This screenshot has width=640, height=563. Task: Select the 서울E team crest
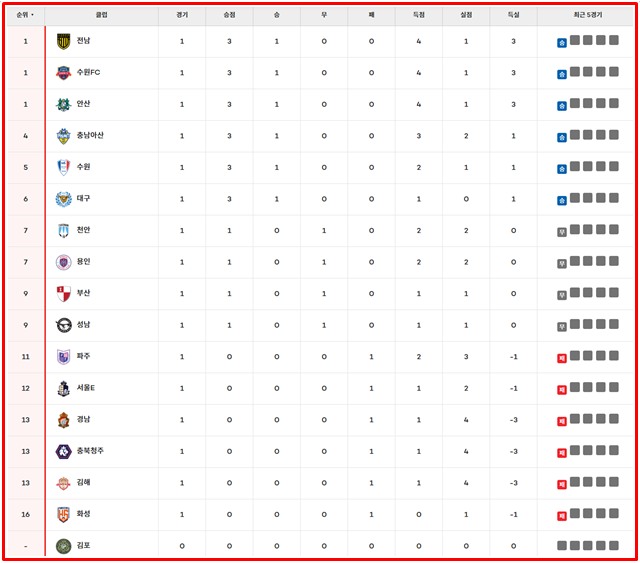click(x=64, y=388)
